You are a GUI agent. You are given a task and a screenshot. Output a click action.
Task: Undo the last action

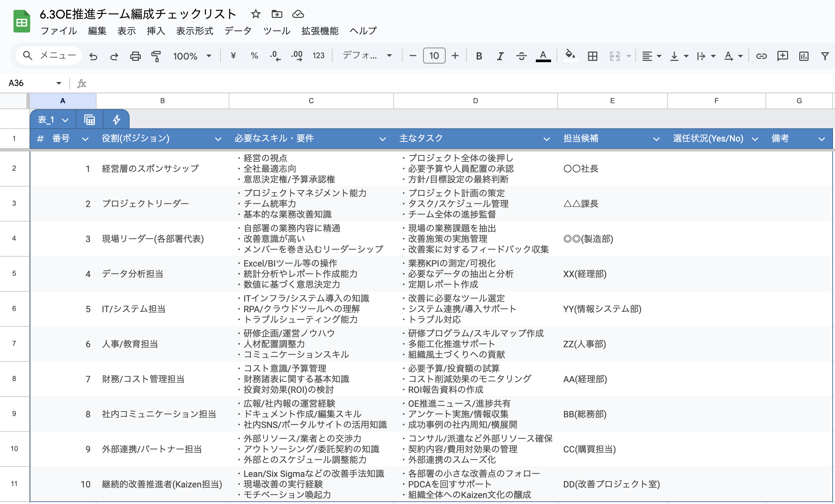click(x=94, y=56)
